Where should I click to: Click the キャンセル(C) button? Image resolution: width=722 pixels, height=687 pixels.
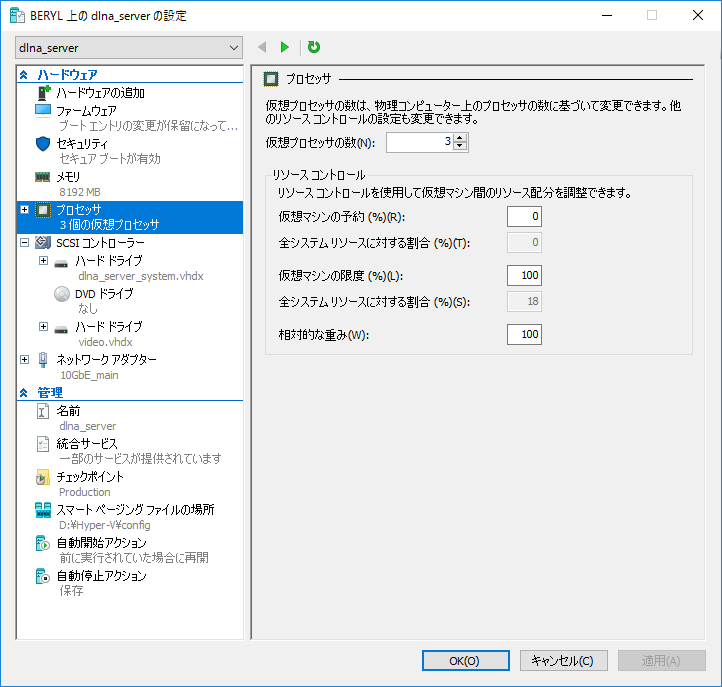[x=564, y=661]
